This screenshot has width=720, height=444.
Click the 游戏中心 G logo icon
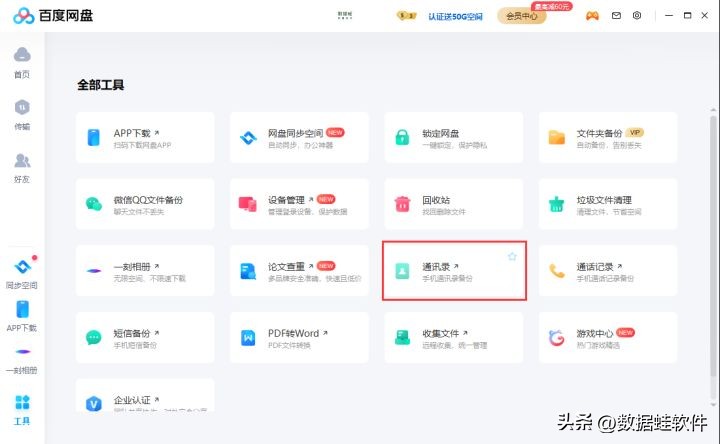557,338
